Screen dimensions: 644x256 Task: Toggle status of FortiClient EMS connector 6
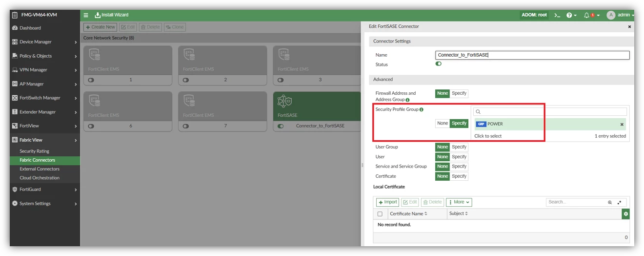click(91, 126)
